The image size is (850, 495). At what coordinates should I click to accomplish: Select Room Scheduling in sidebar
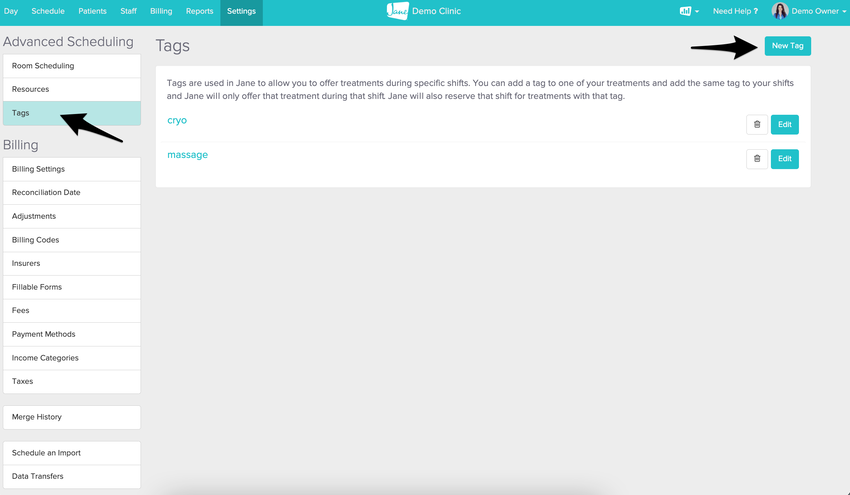(x=71, y=66)
